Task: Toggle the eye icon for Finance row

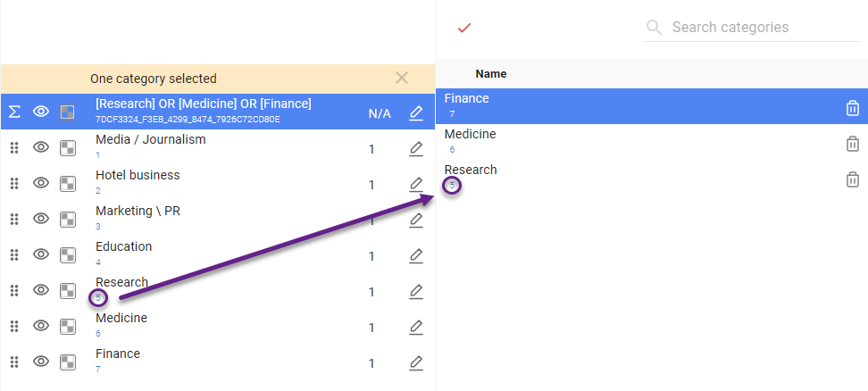Action: click(41, 362)
